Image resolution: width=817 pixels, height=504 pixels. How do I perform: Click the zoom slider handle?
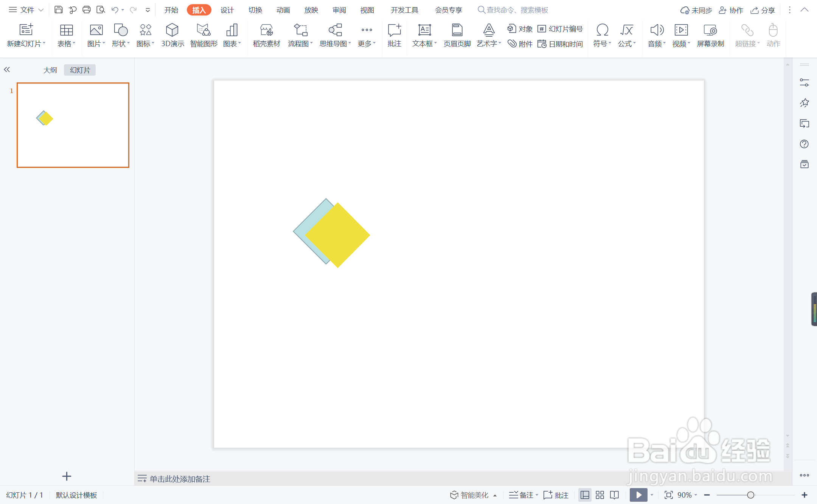click(751, 495)
